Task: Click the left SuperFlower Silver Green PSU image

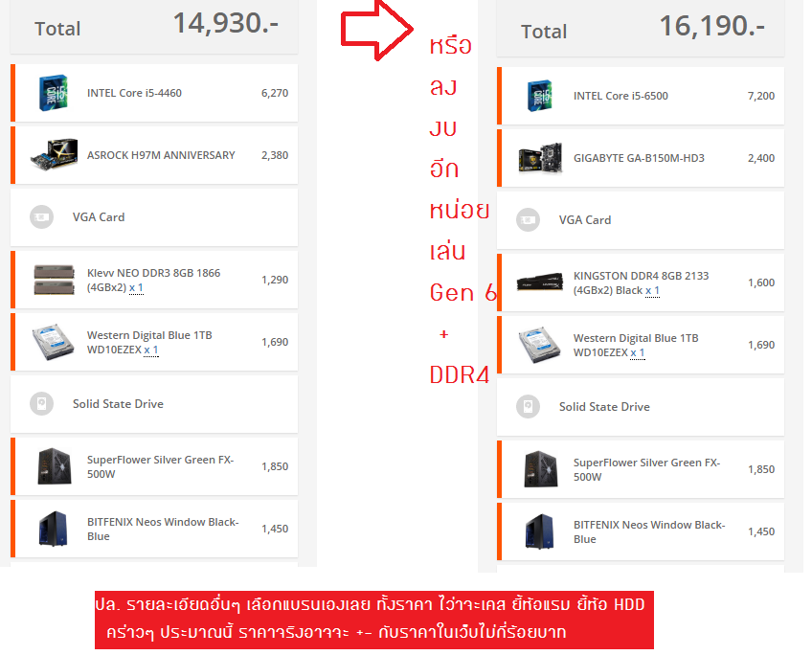Action: pyautogui.click(x=54, y=466)
